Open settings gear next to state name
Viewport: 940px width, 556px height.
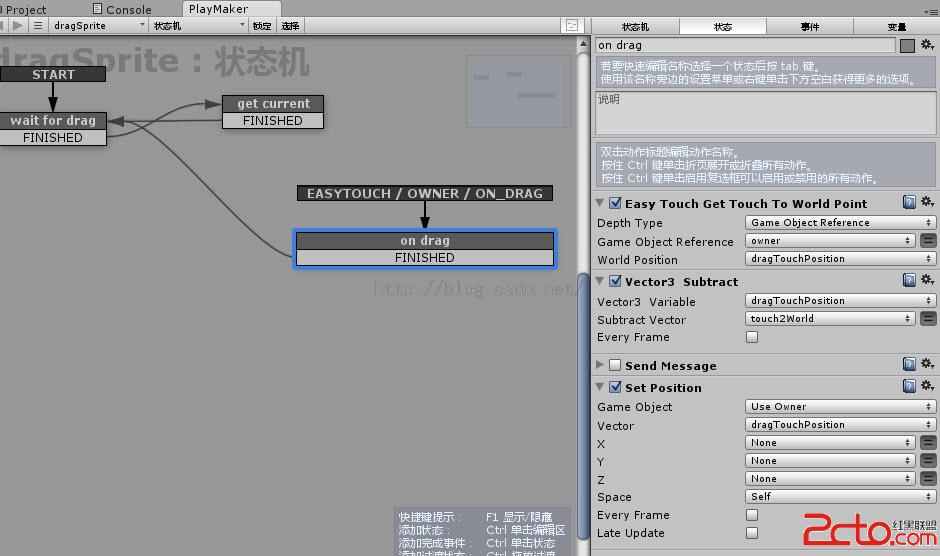click(927, 45)
